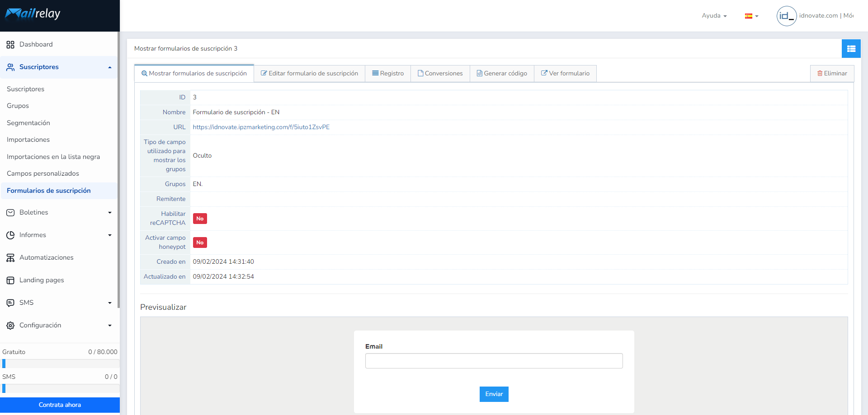Click the Landing pages layout icon
This screenshot has width=868, height=415.
tap(10, 280)
